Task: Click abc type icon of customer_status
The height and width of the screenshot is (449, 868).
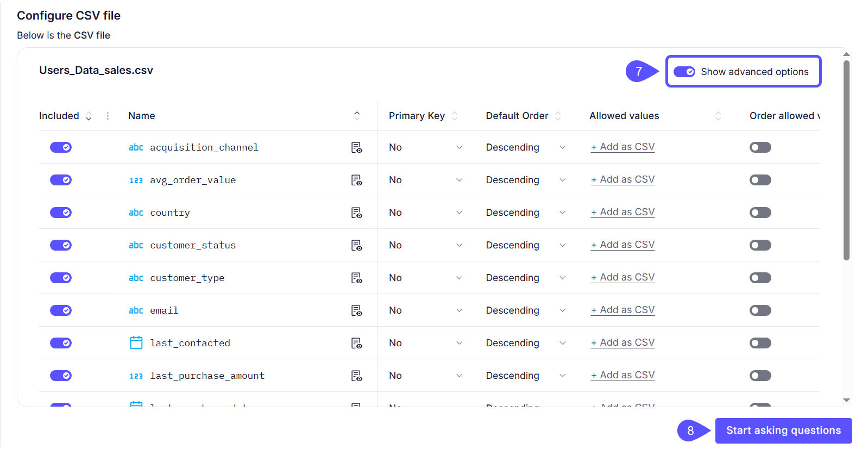Action: click(136, 245)
